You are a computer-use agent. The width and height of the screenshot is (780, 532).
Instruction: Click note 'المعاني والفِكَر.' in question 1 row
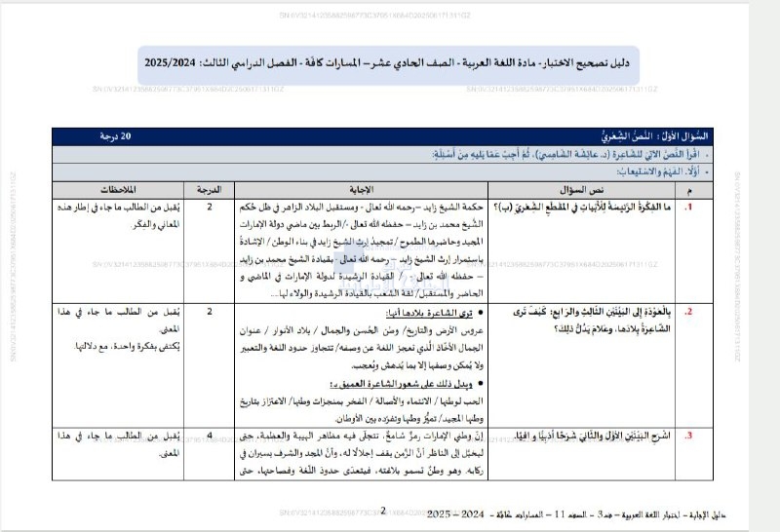point(156,225)
